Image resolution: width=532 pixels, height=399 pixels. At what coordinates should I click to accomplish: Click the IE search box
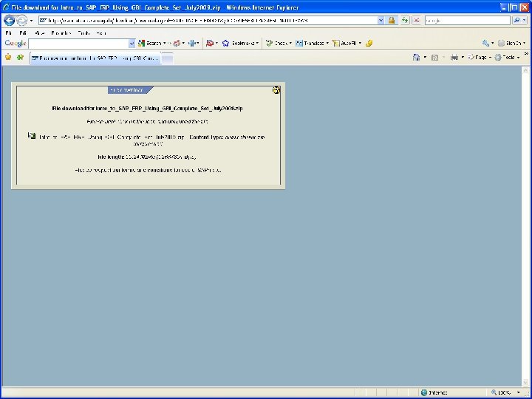(467, 21)
